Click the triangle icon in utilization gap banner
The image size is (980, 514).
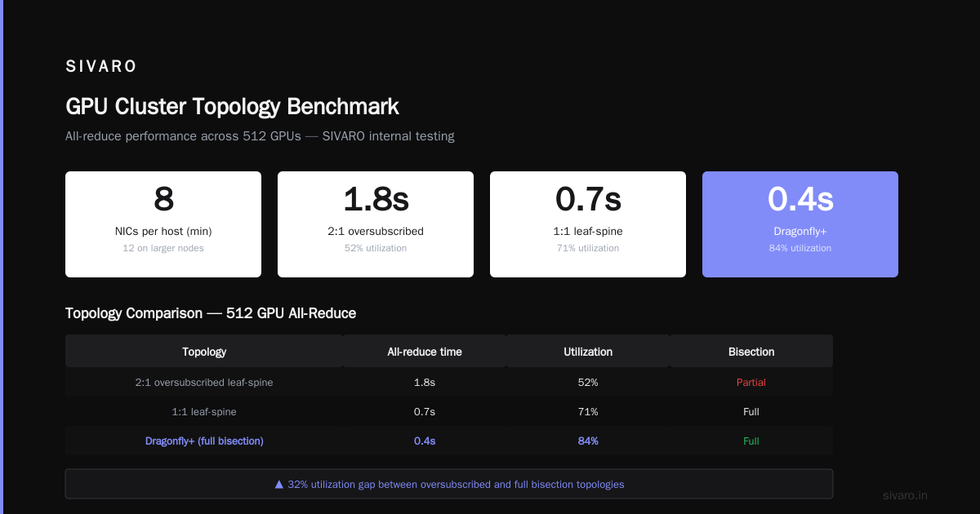[x=279, y=485]
